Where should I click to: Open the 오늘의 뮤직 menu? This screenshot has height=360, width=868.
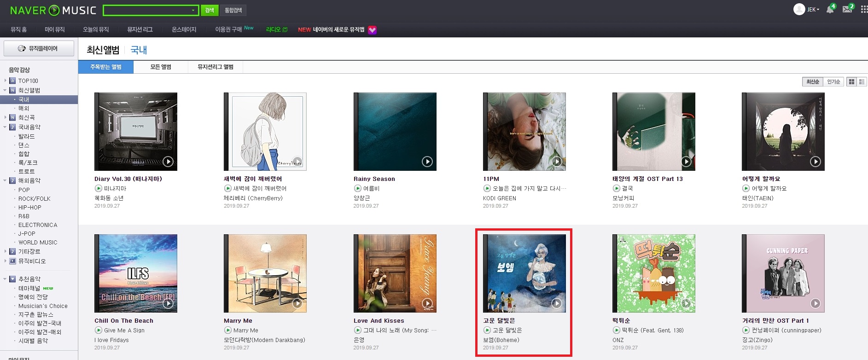click(x=96, y=29)
